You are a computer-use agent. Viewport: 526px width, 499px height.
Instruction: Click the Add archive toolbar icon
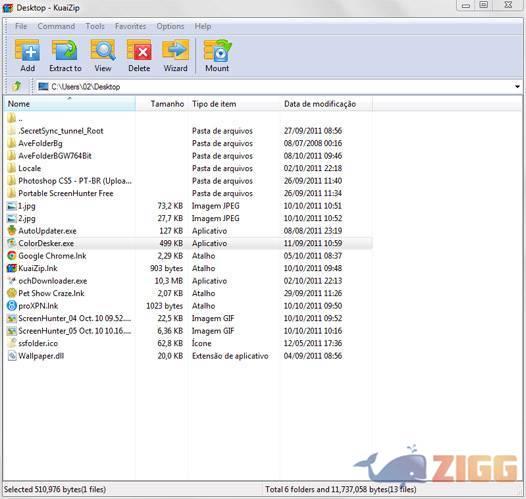pos(28,56)
